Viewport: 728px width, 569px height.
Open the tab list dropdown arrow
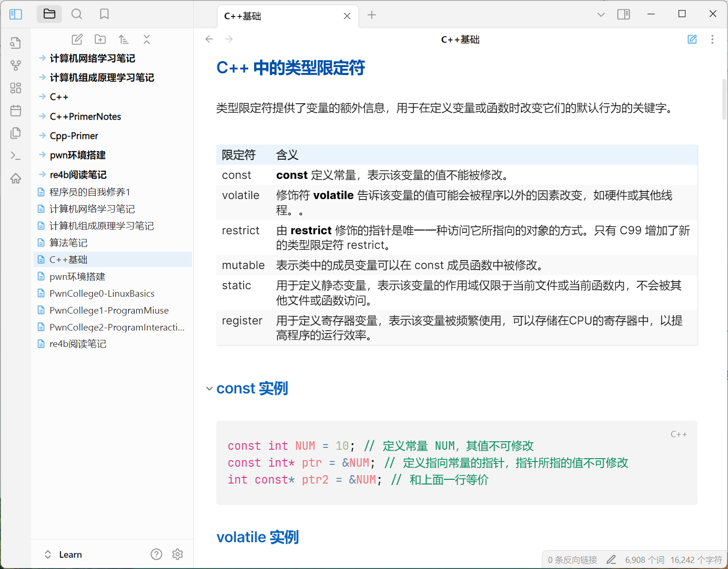[601, 15]
